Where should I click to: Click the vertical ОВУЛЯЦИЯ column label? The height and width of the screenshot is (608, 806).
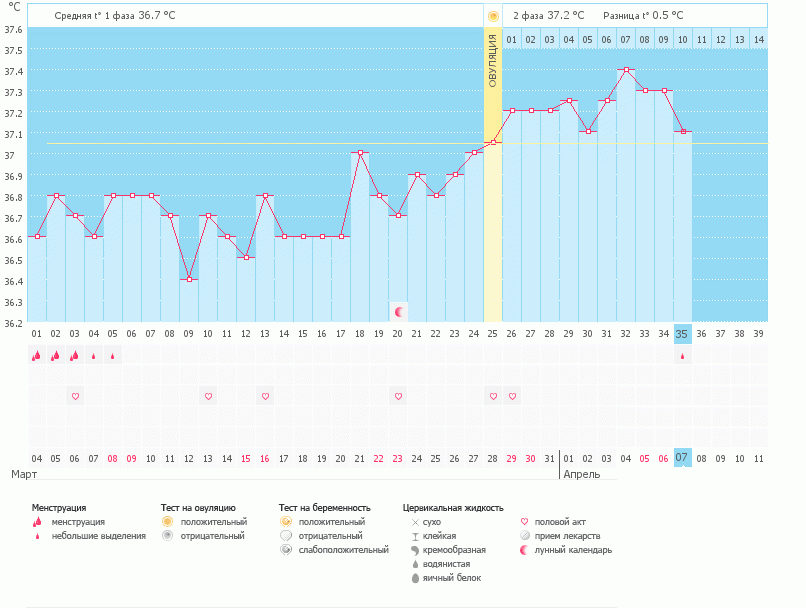pos(492,62)
